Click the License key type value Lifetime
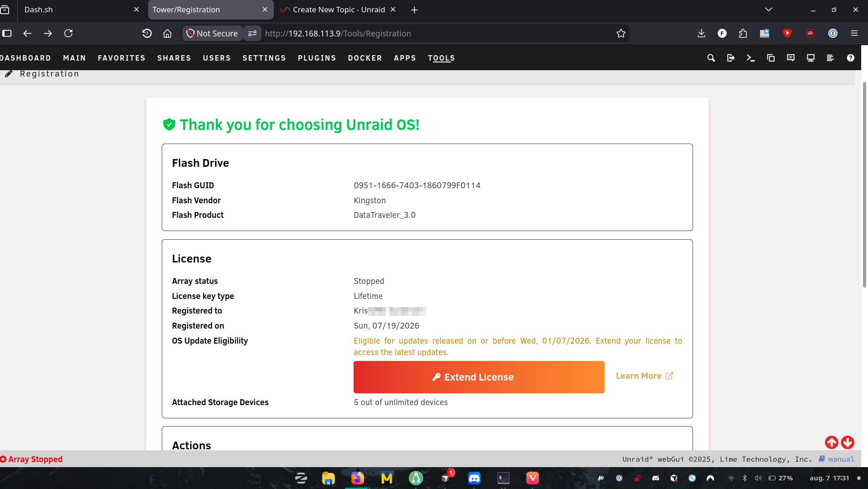This screenshot has width=868, height=489. pos(368,296)
